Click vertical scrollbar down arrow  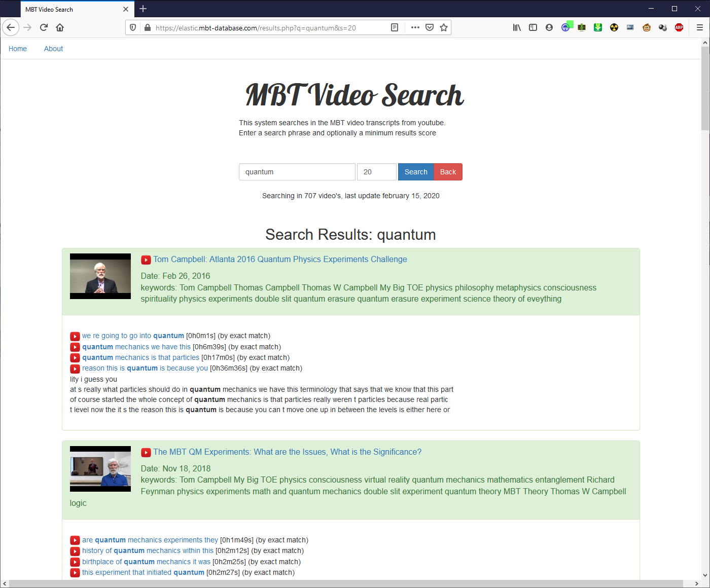pyautogui.click(x=705, y=575)
